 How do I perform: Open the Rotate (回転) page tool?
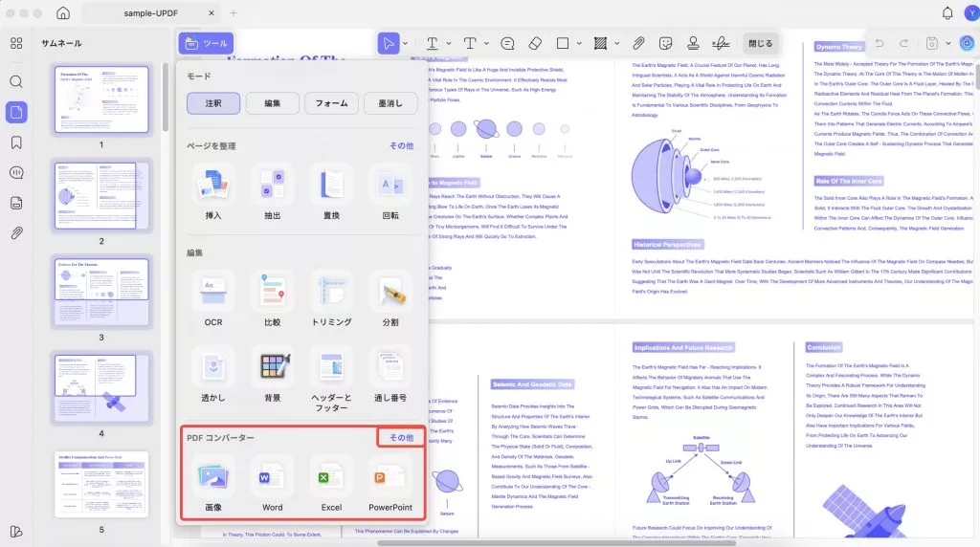pyautogui.click(x=390, y=191)
